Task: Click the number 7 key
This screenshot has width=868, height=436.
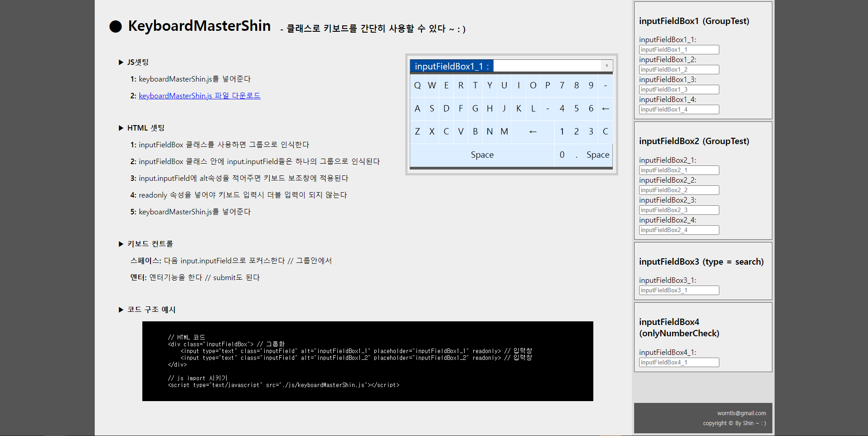Action: (x=562, y=85)
